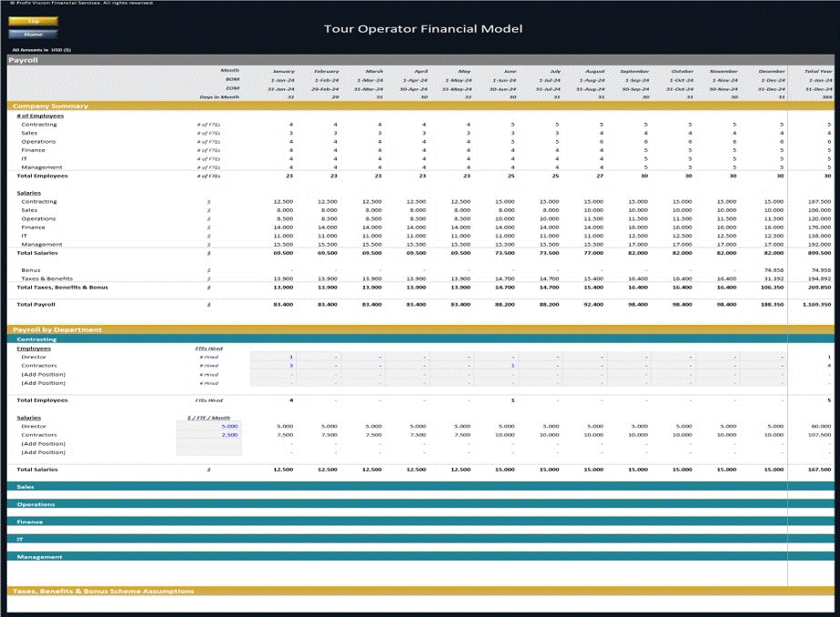Click the Profit Vision copyright notice text
Image resolution: width=840 pixels, height=617 pixels.
pos(82,3)
